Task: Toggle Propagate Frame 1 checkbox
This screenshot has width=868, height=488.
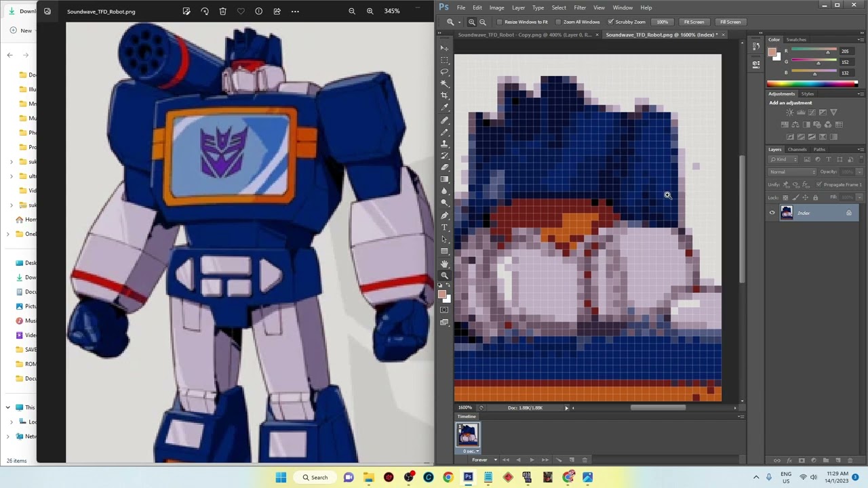Action: pyautogui.click(x=819, y=184)
